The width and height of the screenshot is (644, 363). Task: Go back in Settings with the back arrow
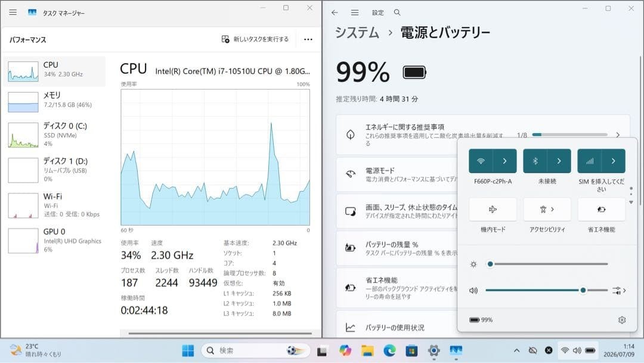[x=335, y=13]
